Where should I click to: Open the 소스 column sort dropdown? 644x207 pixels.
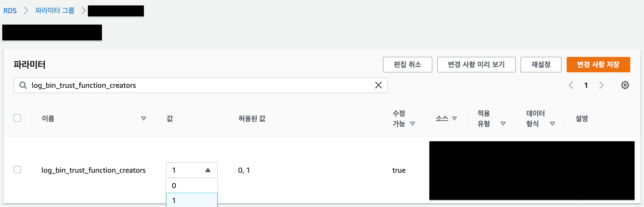(x=455, y=118)
